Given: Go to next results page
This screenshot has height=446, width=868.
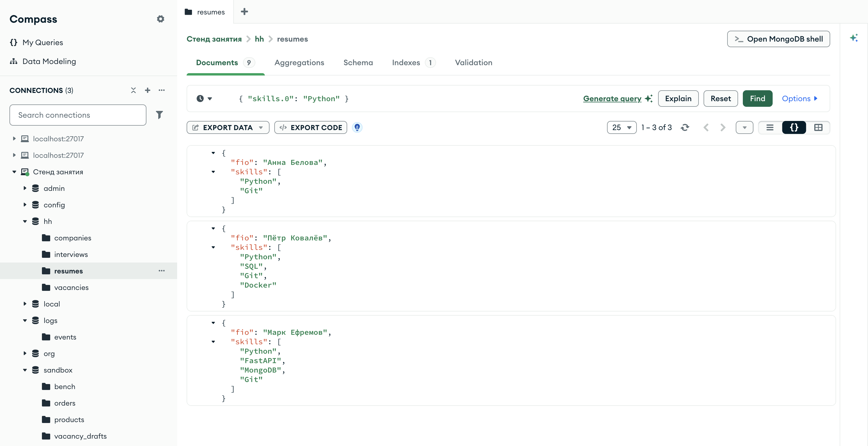Looking at the screenshot, I should point(723,127).
